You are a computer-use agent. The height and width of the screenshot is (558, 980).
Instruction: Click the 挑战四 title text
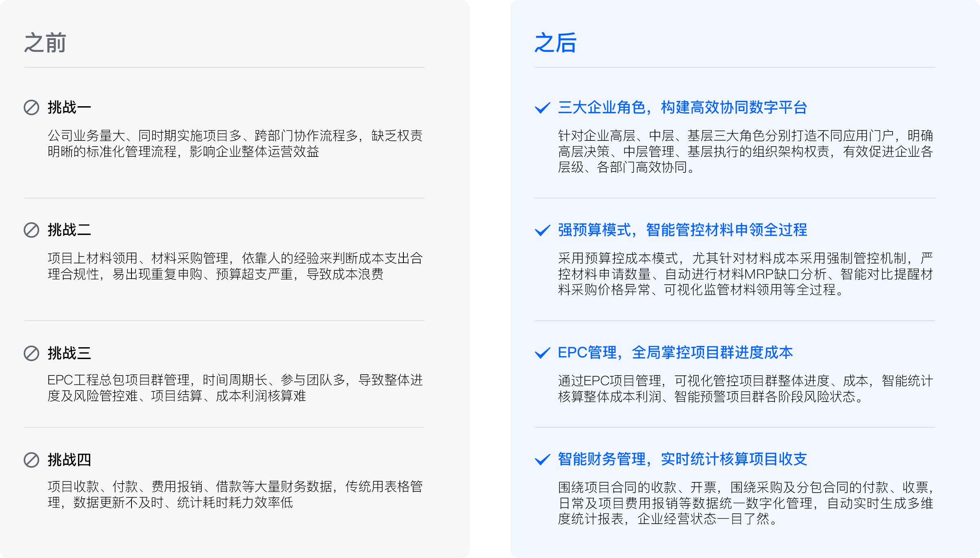tap(69, 460)
